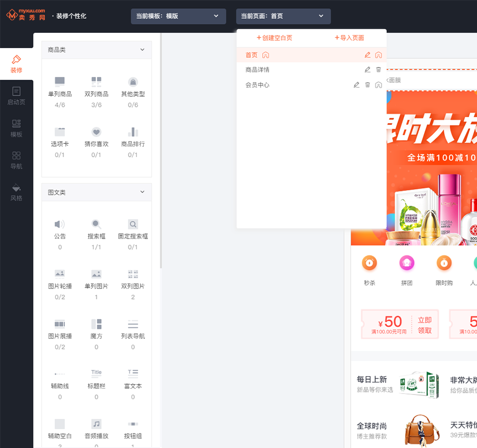Screen dimensions: 477x448
Task: Delete the 会员中心 page
Action: [x=368, y=85]
